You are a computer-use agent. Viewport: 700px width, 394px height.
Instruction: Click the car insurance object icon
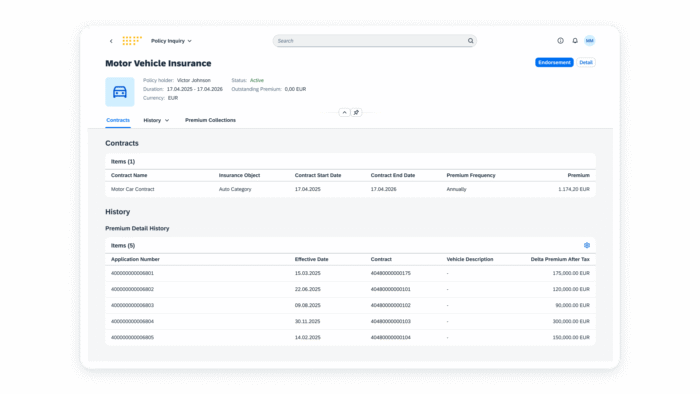(x=120, y=92)
